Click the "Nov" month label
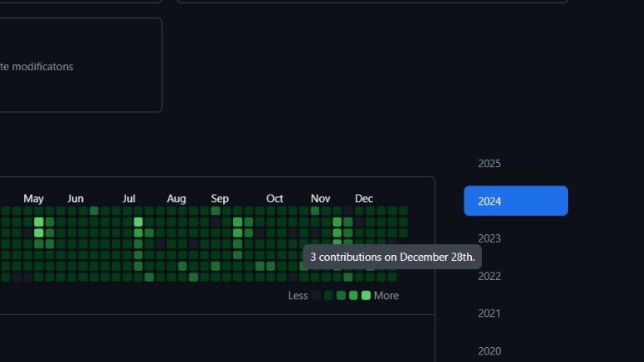This screenshot has height=362, width=644. 321,199
